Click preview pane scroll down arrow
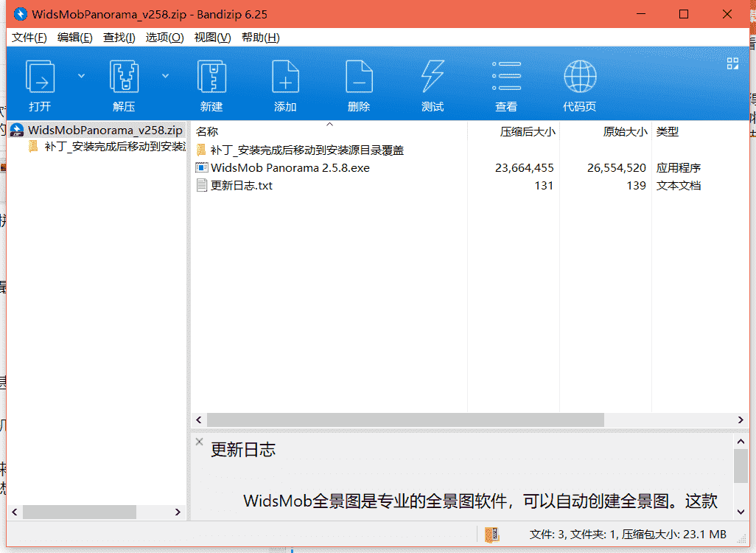 pyautogui.click(x=741, y=512)
